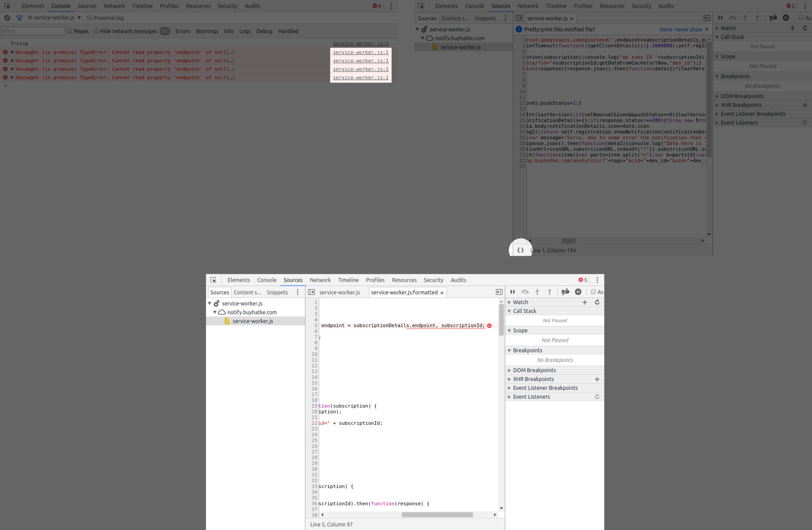The width and height of the screenshot is (812, 530).
Task: Close service-worker.js:formatted tab
Action: click(x=442, y=293)
